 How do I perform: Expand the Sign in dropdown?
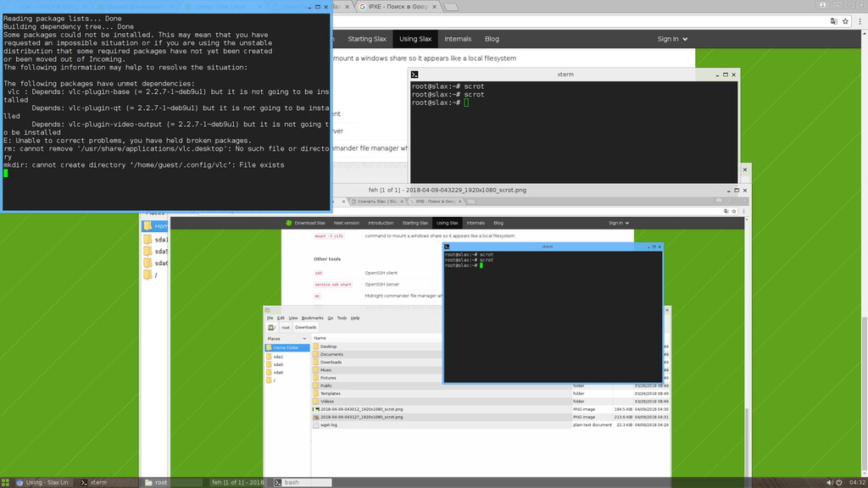point(672,39)
